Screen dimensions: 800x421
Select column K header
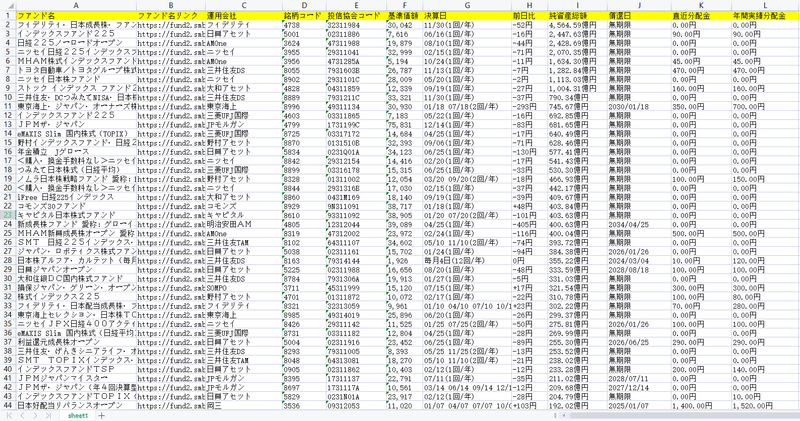[x=701, y=6]
